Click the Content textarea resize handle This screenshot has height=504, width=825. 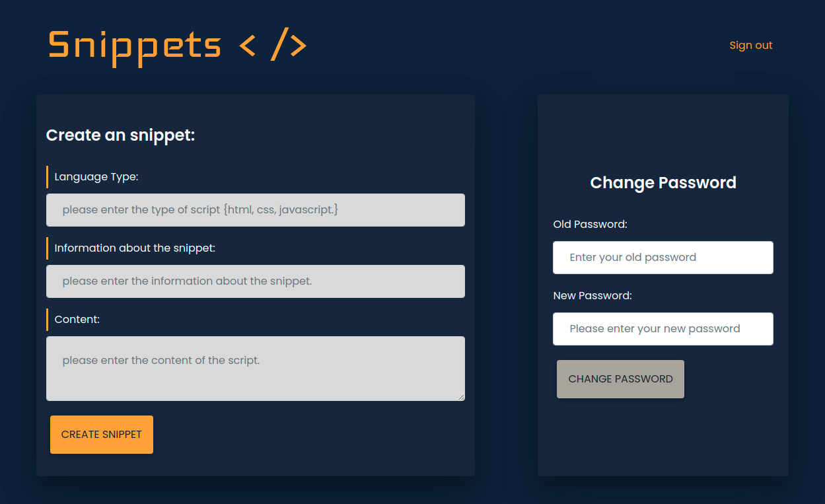(460, 396)
